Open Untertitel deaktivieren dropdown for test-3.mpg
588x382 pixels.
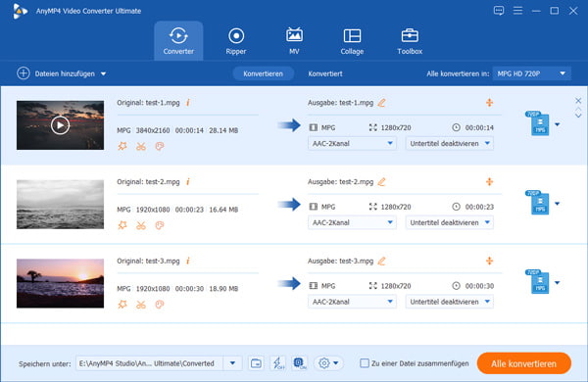(x=449, y=302)
